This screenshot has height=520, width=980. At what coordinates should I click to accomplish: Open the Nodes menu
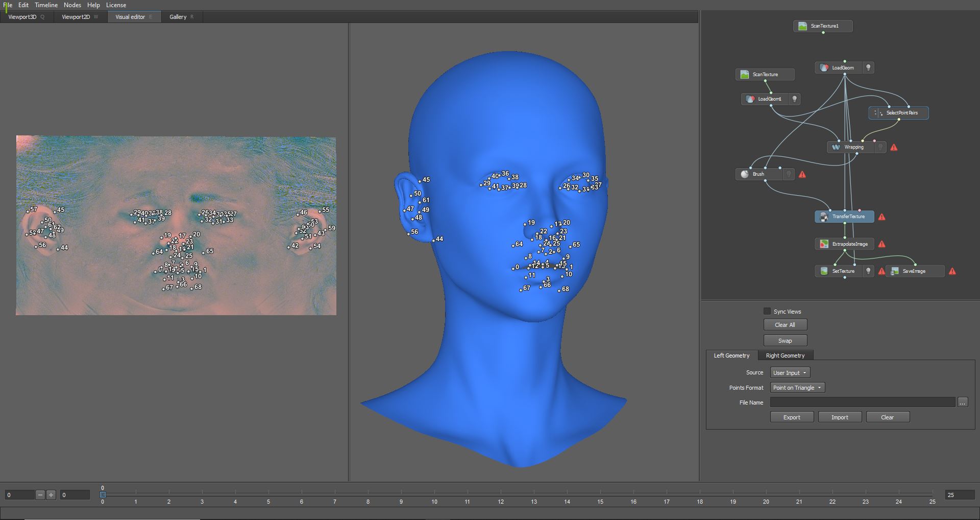72,5
